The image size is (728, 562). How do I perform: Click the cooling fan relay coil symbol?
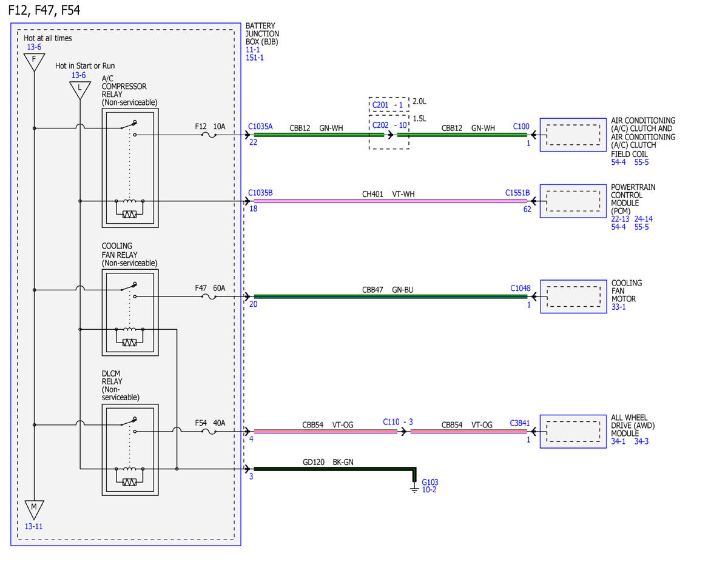130,336
